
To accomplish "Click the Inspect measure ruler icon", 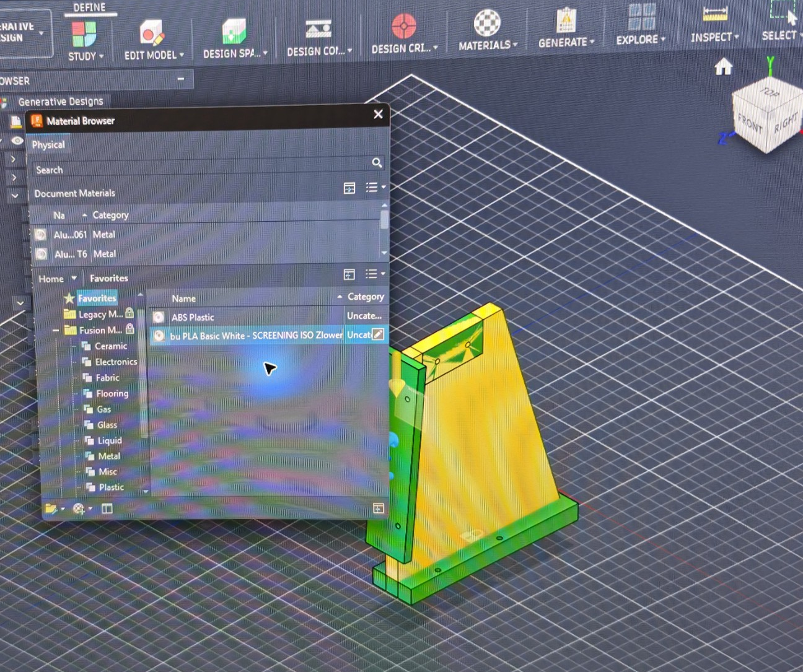I will point(715,14).
